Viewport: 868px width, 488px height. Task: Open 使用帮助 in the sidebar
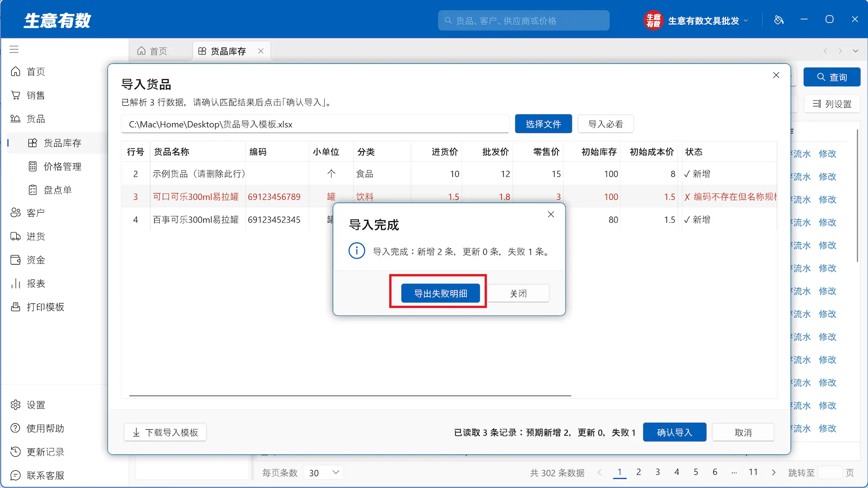click(x=38, y=428)
